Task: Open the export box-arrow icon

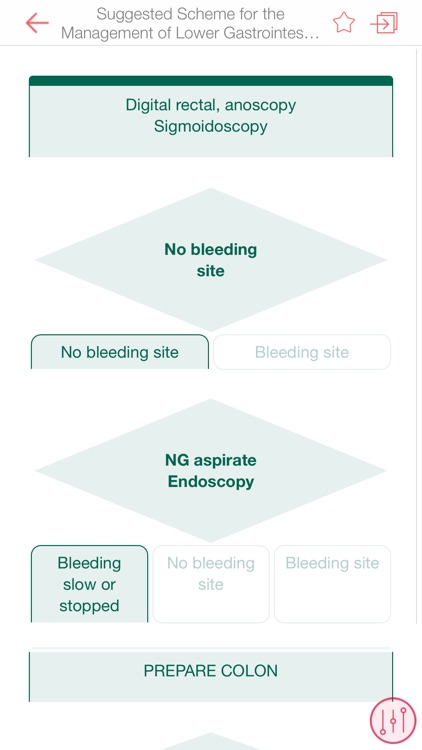Action: click(x=384, y=22)
